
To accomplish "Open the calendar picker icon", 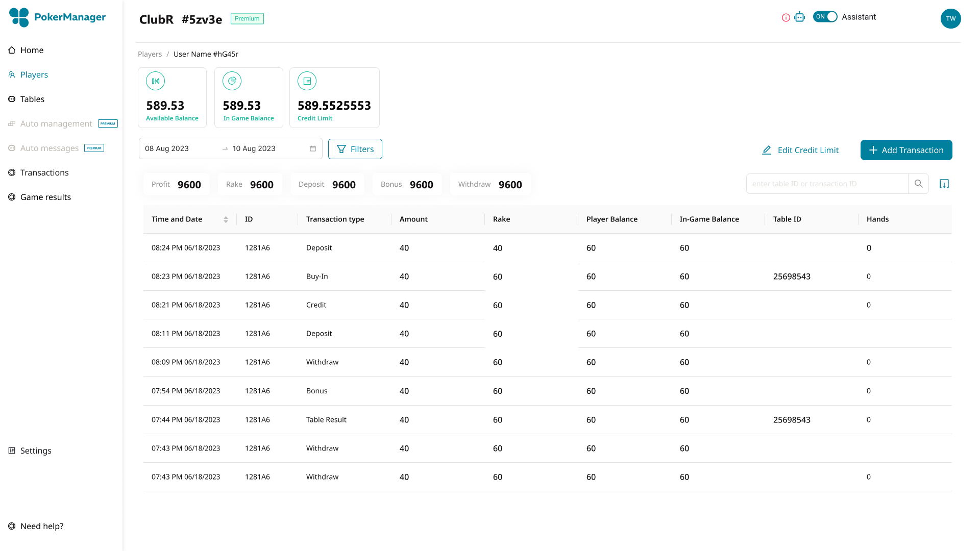I will pos(313,148).
